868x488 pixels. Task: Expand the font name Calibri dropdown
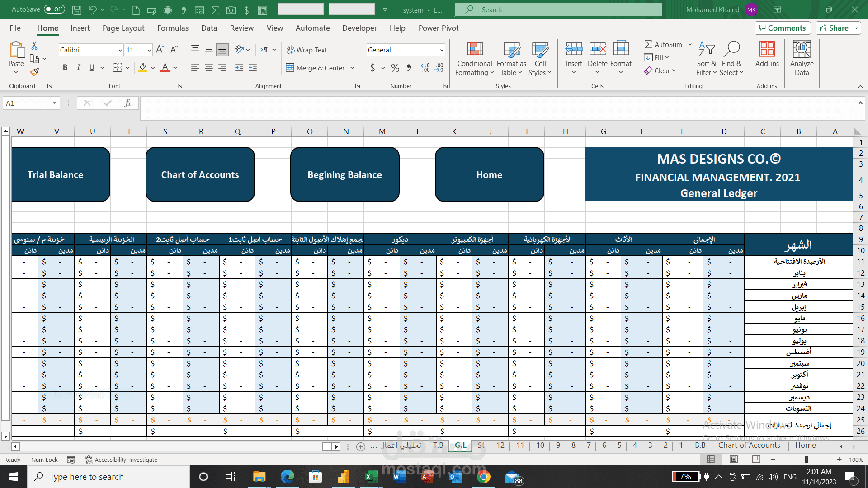click(x=120, y=50)
